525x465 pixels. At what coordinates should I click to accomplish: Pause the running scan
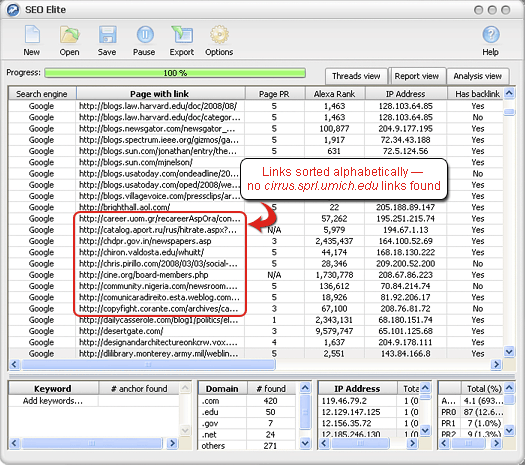pyautogui.click(x=145, y=34)
